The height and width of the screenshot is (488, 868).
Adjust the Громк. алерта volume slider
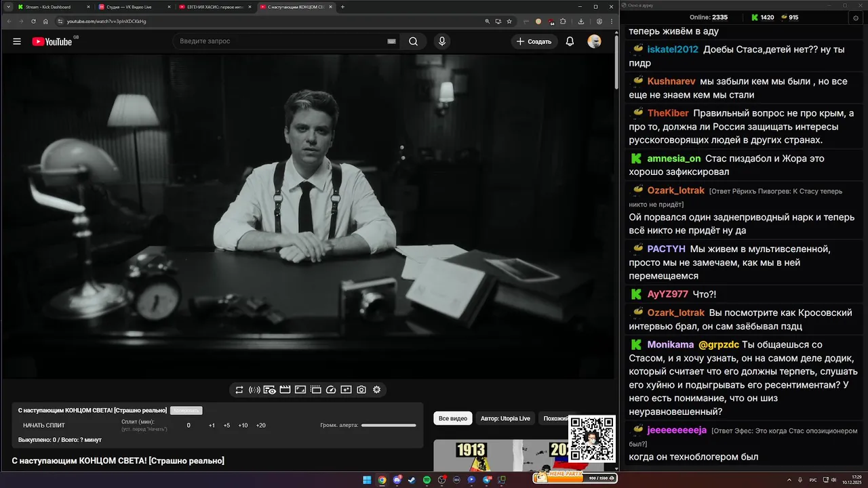point(389,426)
